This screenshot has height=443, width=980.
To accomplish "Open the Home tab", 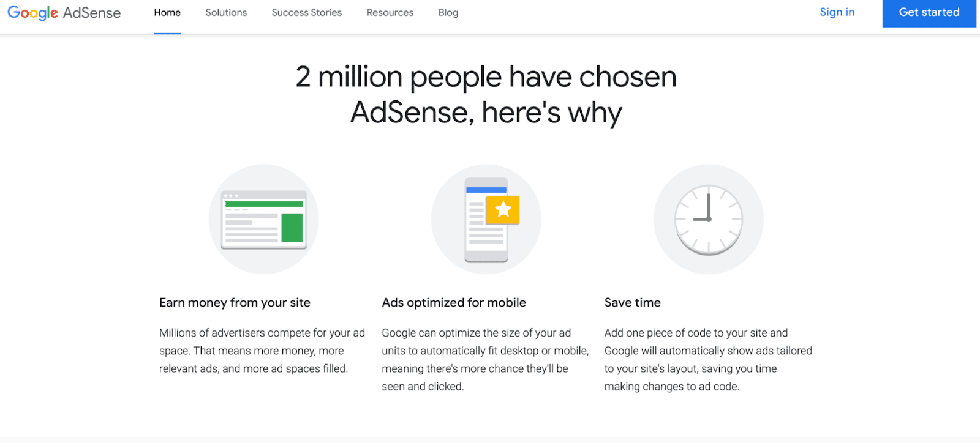I will 167,12.
